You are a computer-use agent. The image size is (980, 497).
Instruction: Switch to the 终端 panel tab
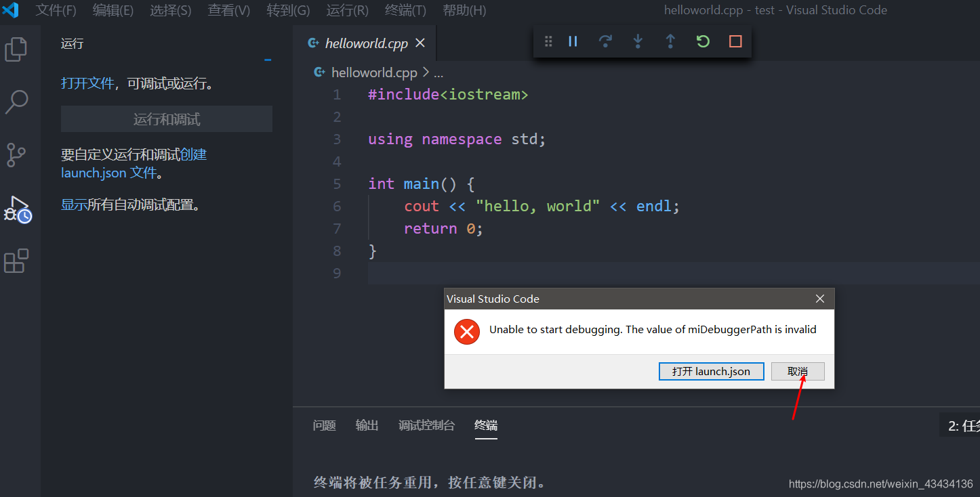486,425
